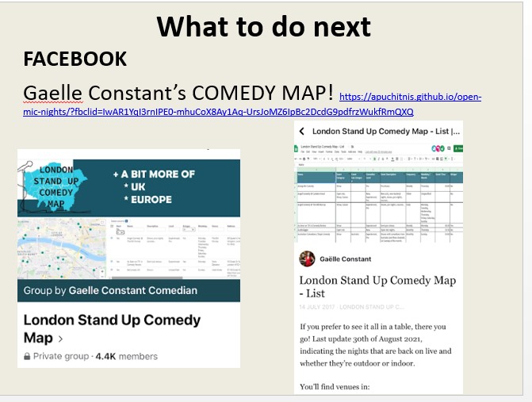This screenshot has width=532, height=402.
Task: Click the collaborator avatars in the spreadsheet header
Action: pyautogui.click(x=438, y=148)
